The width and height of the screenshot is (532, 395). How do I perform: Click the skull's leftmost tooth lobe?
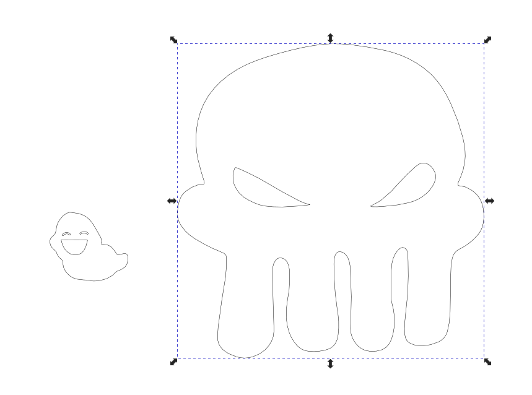coord(248,310)
